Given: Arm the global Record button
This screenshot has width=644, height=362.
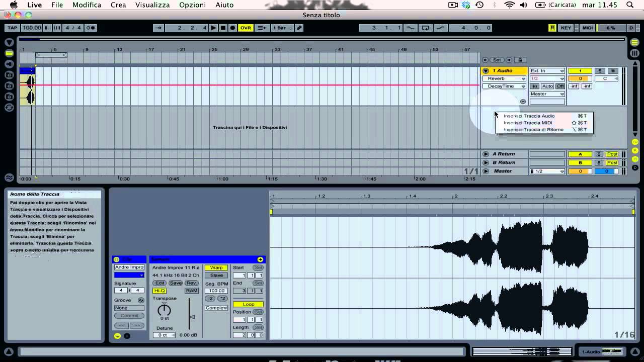Looking at the screenshot, I should tap(232, 28).
